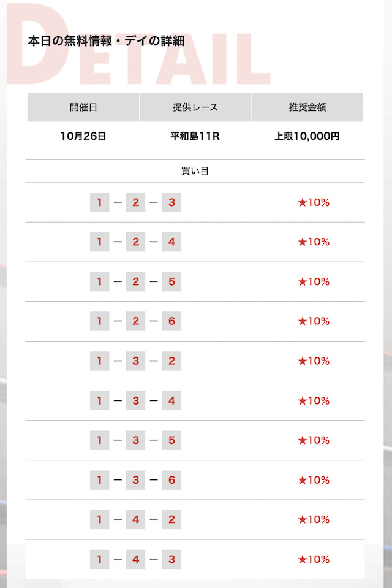This screenshot has width=392, height=588.
Task: Click the ★10% in the 1-2-5 row
Action: point(314,282)
